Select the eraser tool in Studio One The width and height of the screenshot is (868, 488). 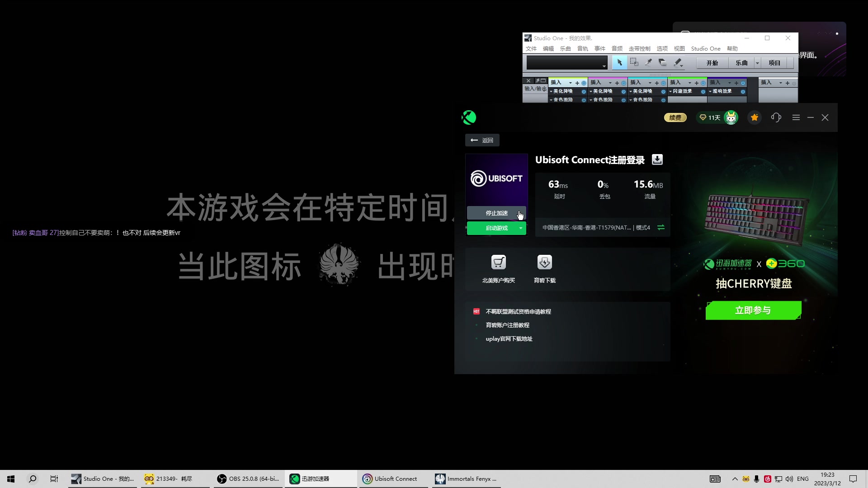click(663, 62)
